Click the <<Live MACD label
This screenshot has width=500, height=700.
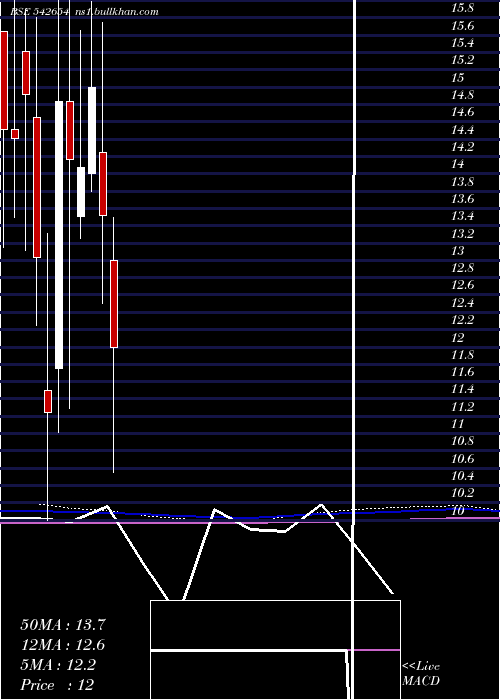click(x=421, y=673)
